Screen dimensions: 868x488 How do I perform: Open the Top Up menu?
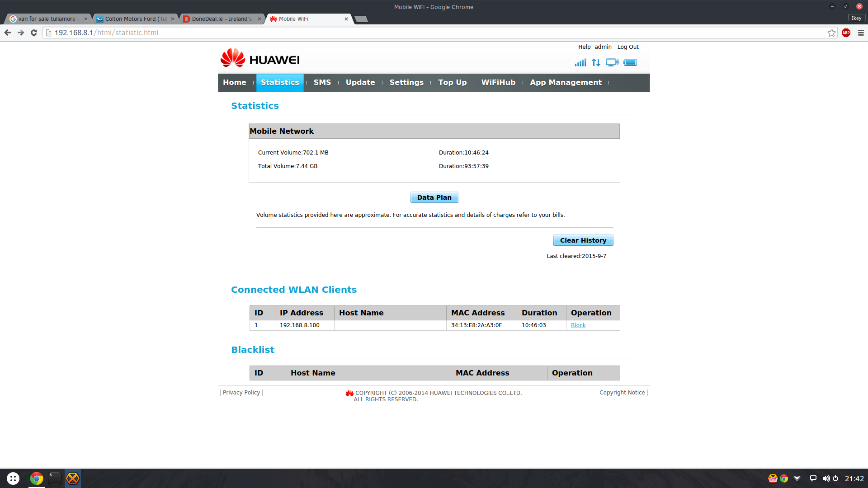click(452, 82)
